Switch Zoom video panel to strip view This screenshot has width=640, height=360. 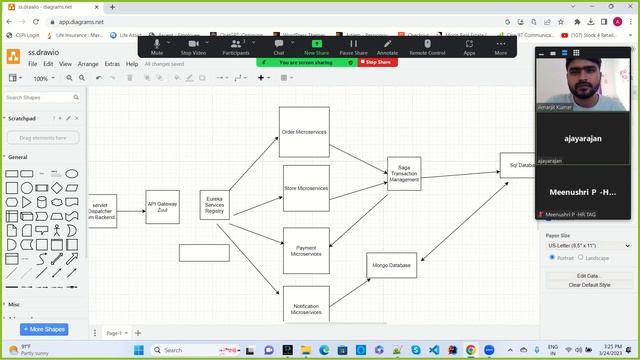pos(564,53)
